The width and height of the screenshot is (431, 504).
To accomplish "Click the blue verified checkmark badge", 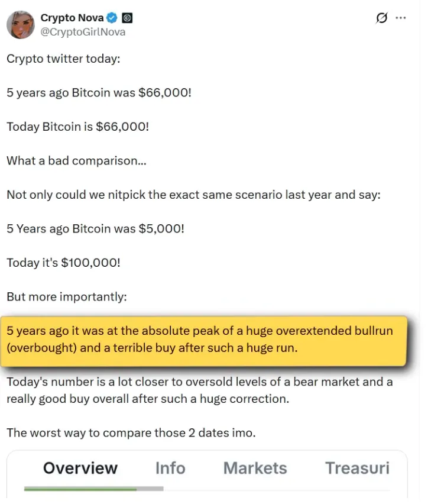I will point(112,18).
